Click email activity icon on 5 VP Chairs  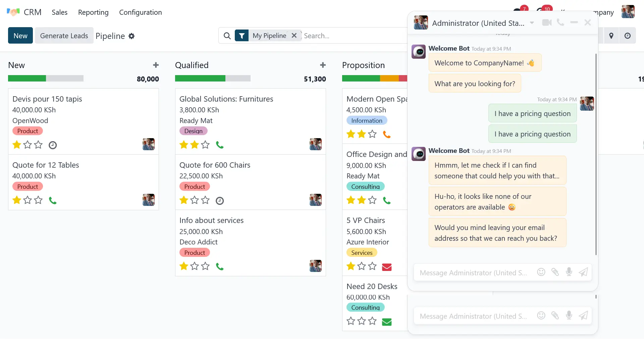pyautogui.click(x=387, y=267)
